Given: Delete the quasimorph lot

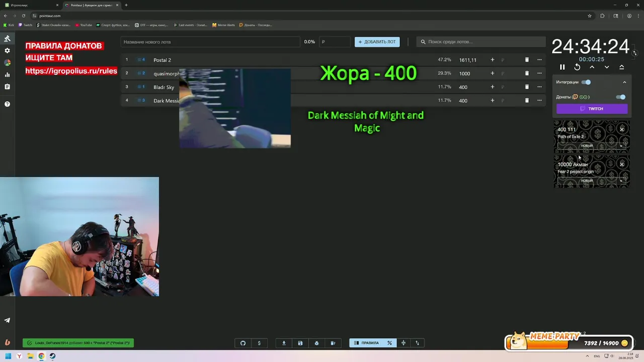Looking at the screenshot, I should (x=527, y=73).
